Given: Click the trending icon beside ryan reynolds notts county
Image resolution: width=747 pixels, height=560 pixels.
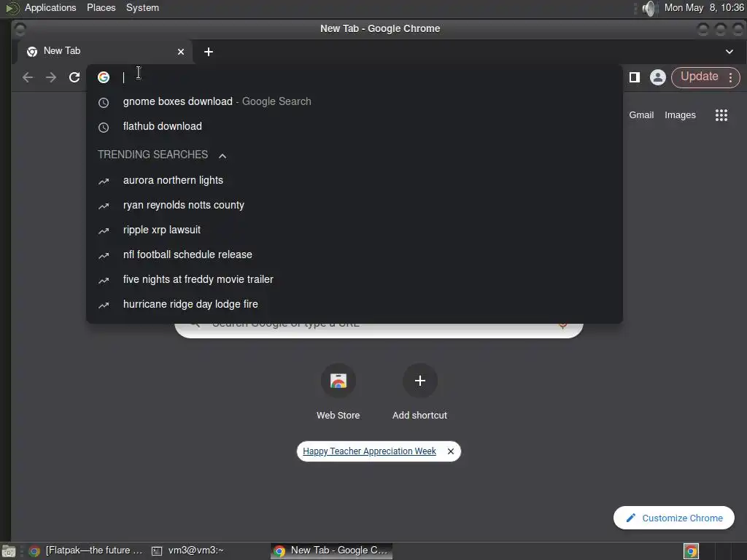Looking at the screenshot, I should coord(104,206).
